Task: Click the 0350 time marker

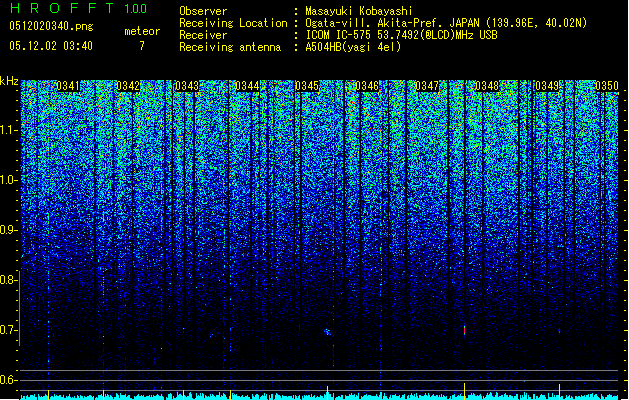Action: [607, 86]
